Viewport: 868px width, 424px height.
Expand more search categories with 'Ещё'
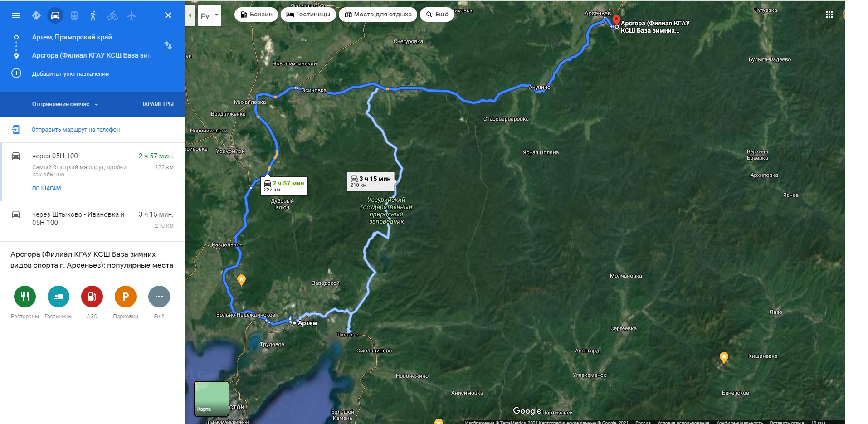pos(437,15)
